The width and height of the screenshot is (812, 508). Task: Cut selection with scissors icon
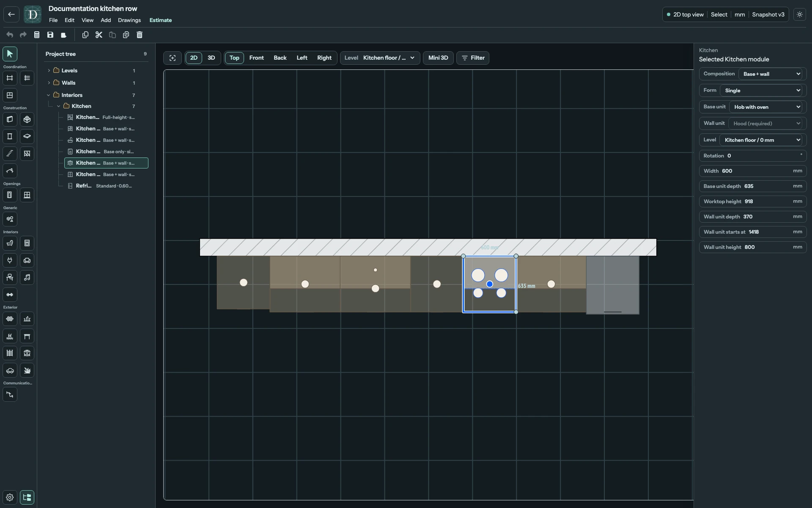99,35
